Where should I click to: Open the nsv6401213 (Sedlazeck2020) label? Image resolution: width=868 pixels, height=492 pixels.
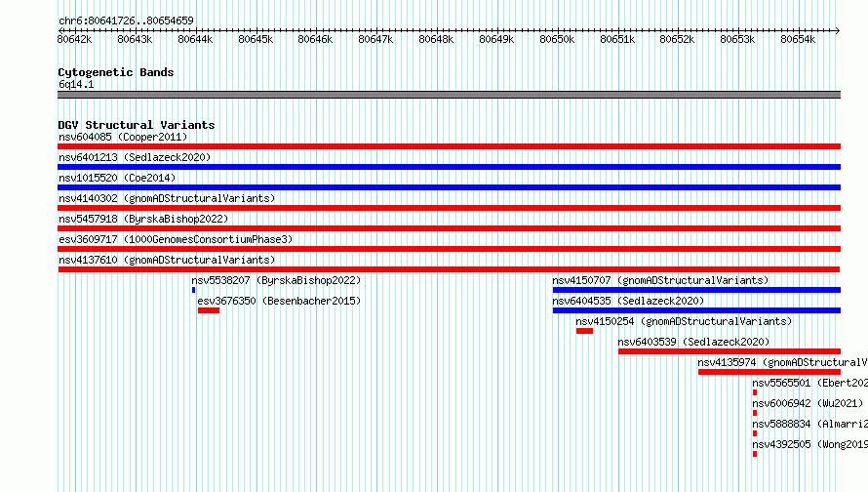point(135,157)
